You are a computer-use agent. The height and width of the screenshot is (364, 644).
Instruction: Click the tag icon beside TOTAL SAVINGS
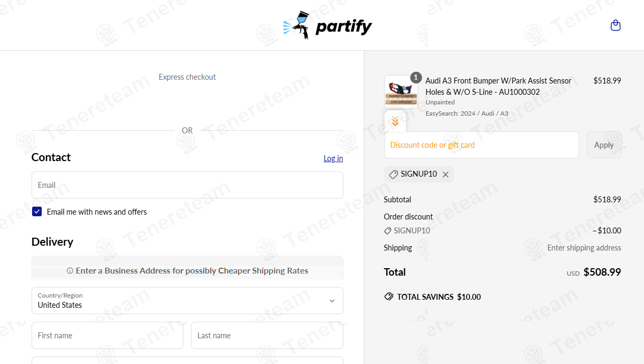click(x=388, y=297)
